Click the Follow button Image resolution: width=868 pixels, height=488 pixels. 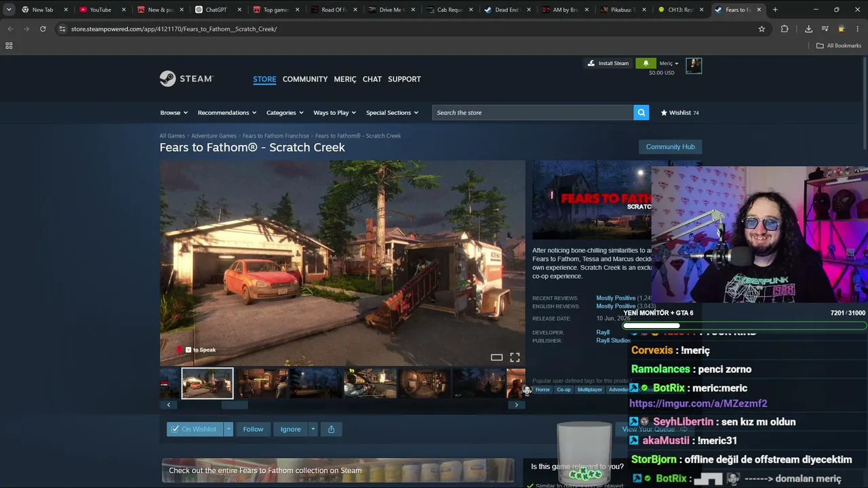[253, 429]
